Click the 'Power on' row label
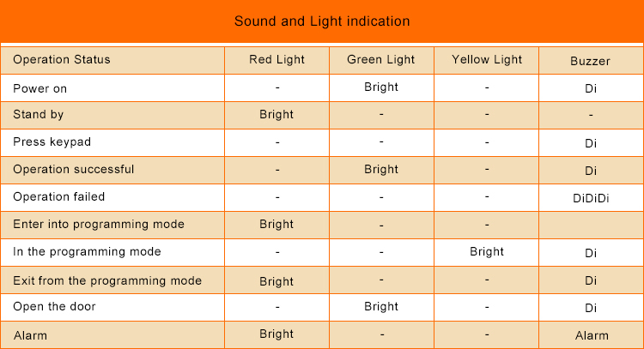This screenshot has width=644, height=349. click(39, 88)
